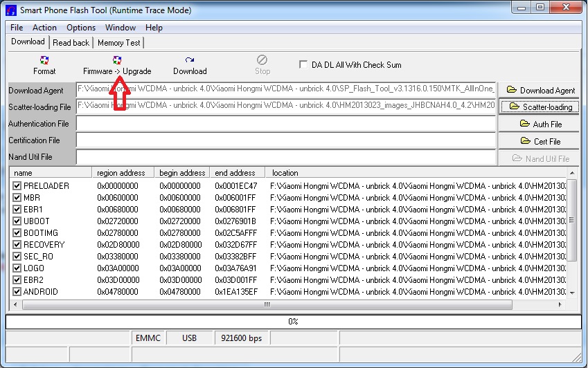Open the Download Agent folder browser
The width and height of the screenshot is (588, 368).
(540, 90)
